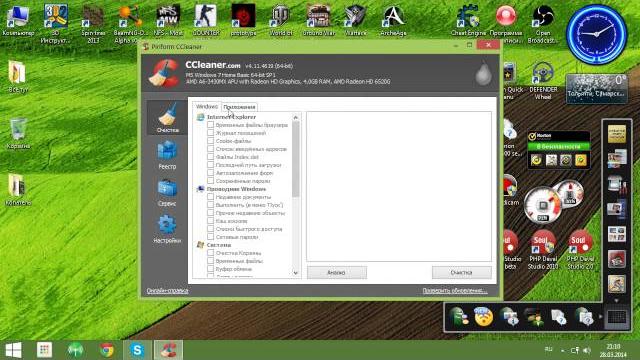Click the CCleaner broom logo in header
This screenshot has height=360, width=640.
[x=164, y=73]
